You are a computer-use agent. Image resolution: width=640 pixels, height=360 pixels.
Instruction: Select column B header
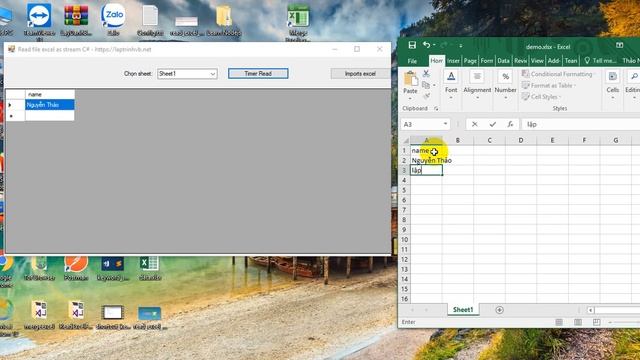tap(458, 140)
